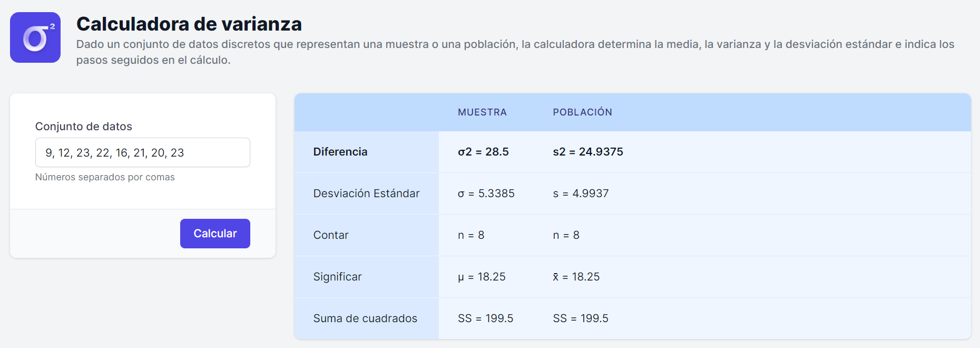Select the Diferencia row label
This screenshot has width=980, height=348.
(340, 152)
